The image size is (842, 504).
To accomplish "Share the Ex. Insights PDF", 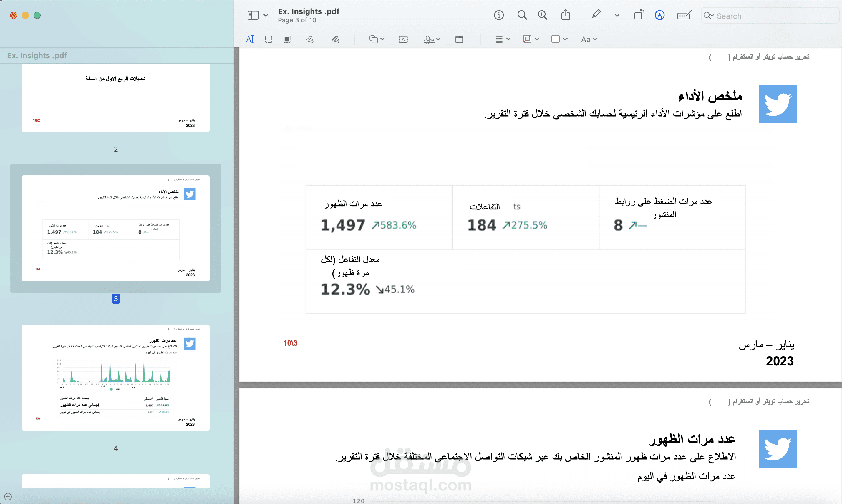I will tap(566, 15).
